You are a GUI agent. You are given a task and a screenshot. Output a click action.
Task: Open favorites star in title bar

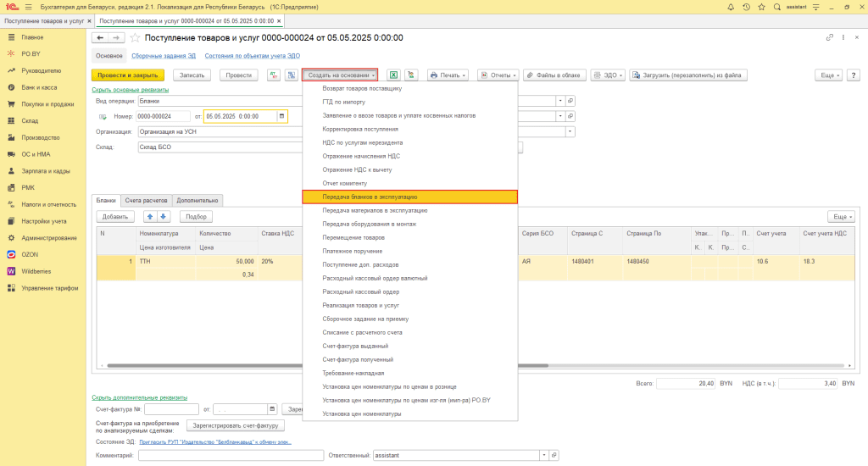762,7
